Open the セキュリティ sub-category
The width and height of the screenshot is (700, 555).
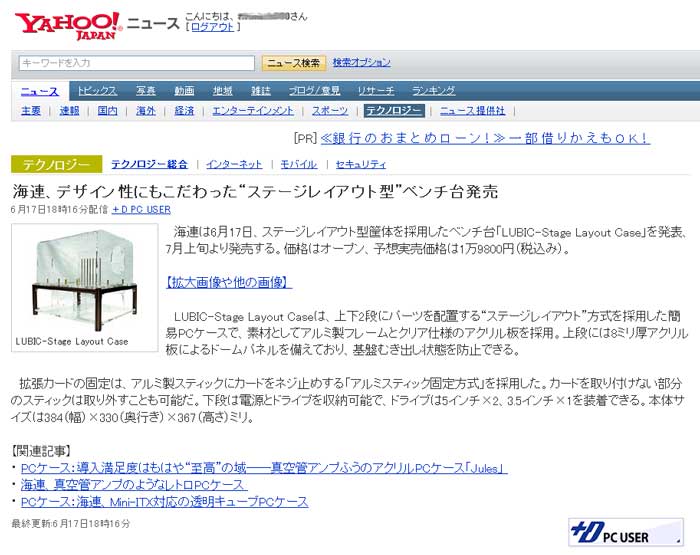click(361, 164)
